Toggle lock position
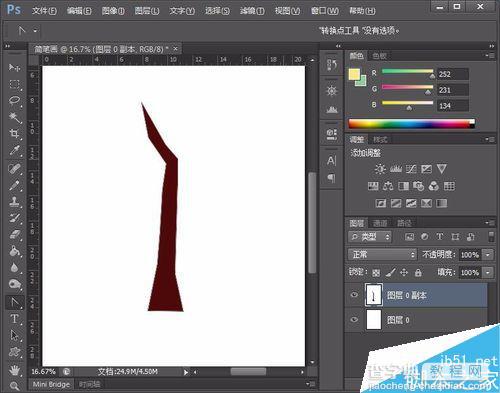This screenshot has height=393, width=500. (404, 273)
